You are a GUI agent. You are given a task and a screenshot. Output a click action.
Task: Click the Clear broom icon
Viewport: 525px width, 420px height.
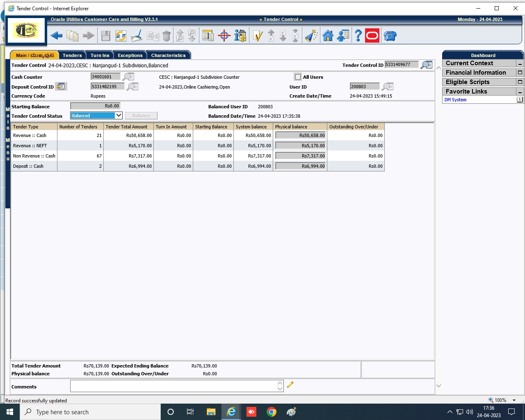click(x=137, y=36)
